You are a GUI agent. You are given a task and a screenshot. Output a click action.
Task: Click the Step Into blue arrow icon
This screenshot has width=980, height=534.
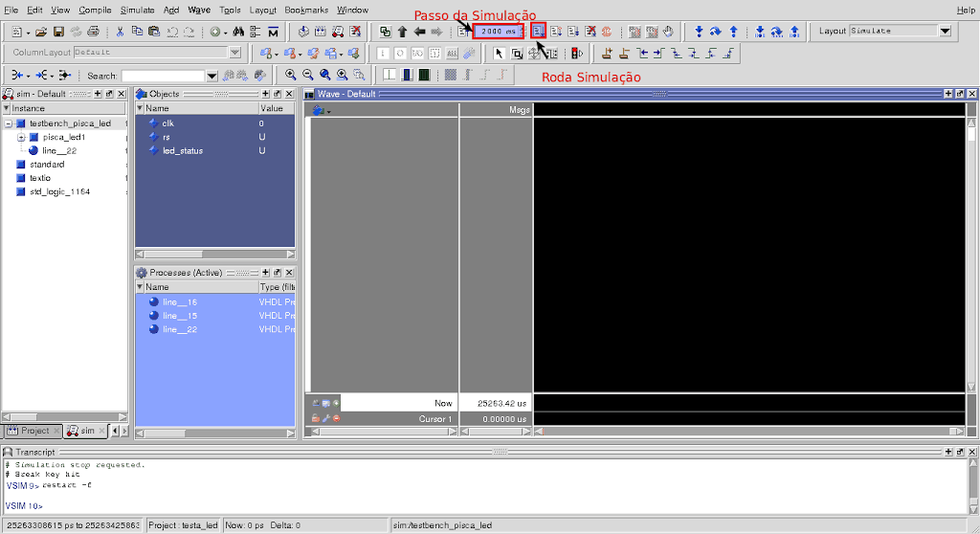pyautogui.click(x=699, y=32)
